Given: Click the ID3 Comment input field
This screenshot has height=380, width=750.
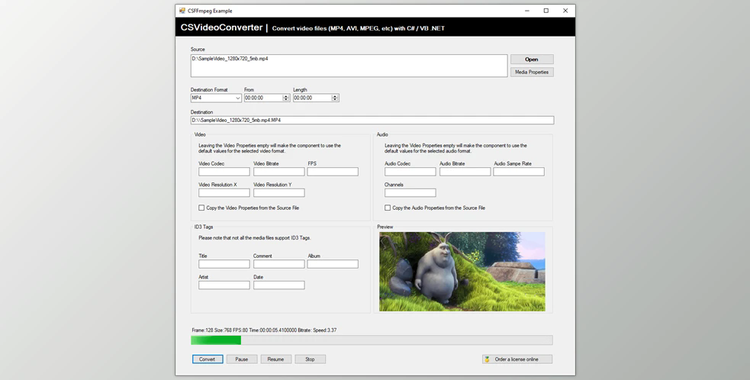Looking at the screenshot, I should pos(279,264).
